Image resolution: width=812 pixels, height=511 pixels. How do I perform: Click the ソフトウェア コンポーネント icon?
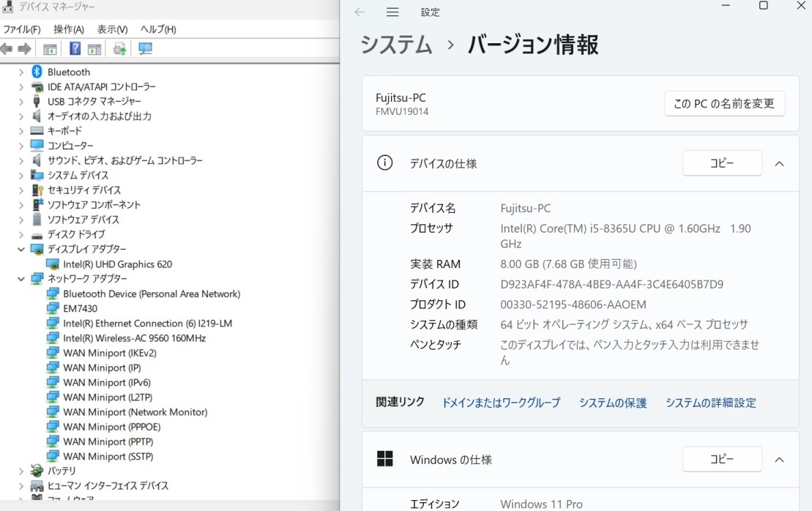click(37, 204)
